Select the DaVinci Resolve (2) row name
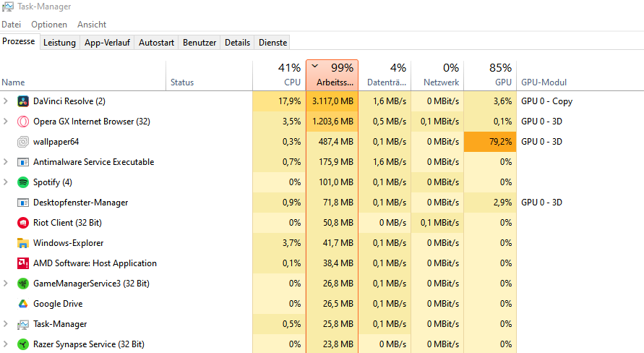This screenshot has width=644, height=353. pyautogui.click(x=69, y=101)
